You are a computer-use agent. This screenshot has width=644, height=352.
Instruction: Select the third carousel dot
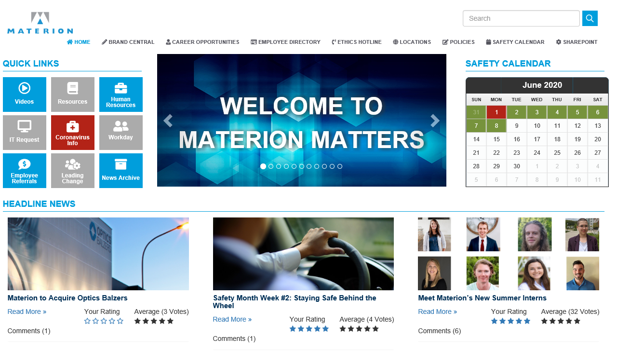coord(279,166)
